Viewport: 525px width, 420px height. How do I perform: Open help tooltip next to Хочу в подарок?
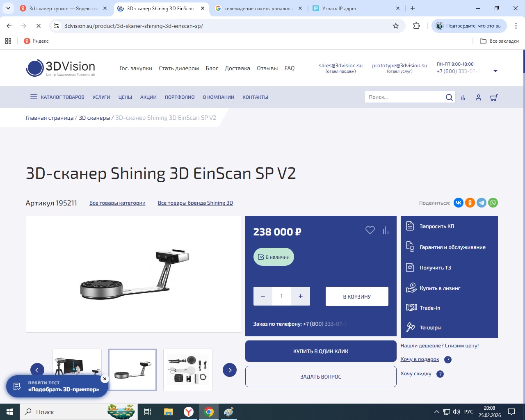coord(448,360)
